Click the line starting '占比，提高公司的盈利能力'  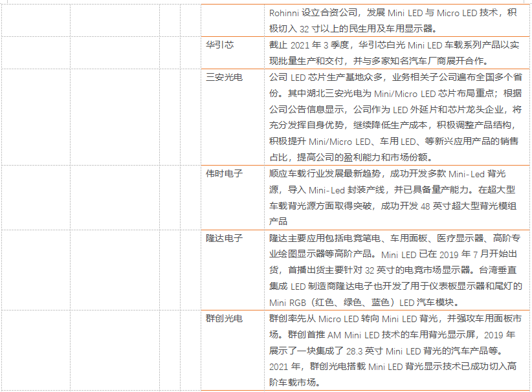click(352, 157)
